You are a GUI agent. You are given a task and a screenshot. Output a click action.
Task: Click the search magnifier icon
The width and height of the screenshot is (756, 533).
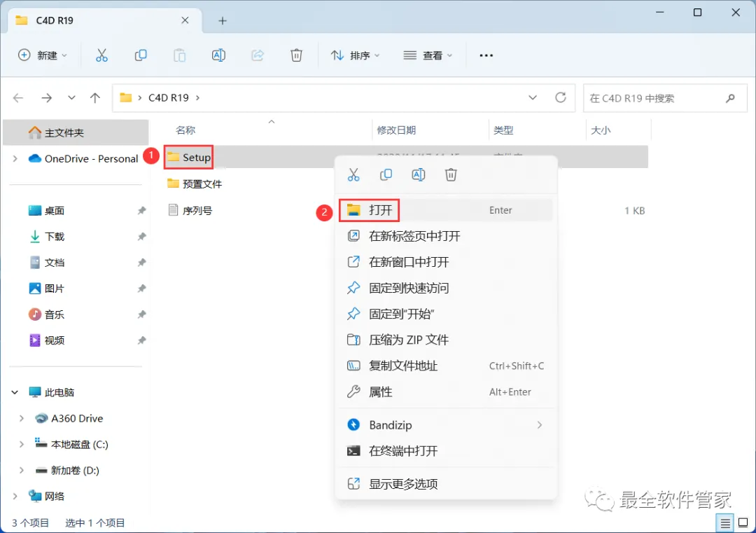730,98
